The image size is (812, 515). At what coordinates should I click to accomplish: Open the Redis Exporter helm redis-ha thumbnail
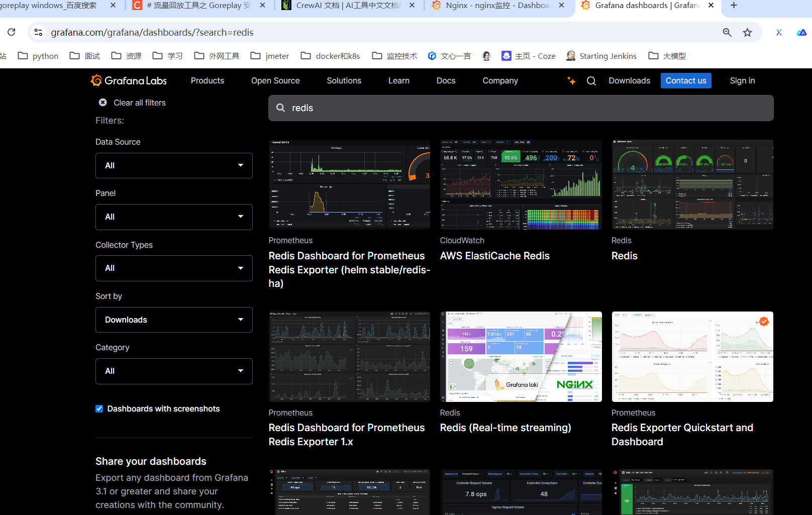(x=349, y=184)
